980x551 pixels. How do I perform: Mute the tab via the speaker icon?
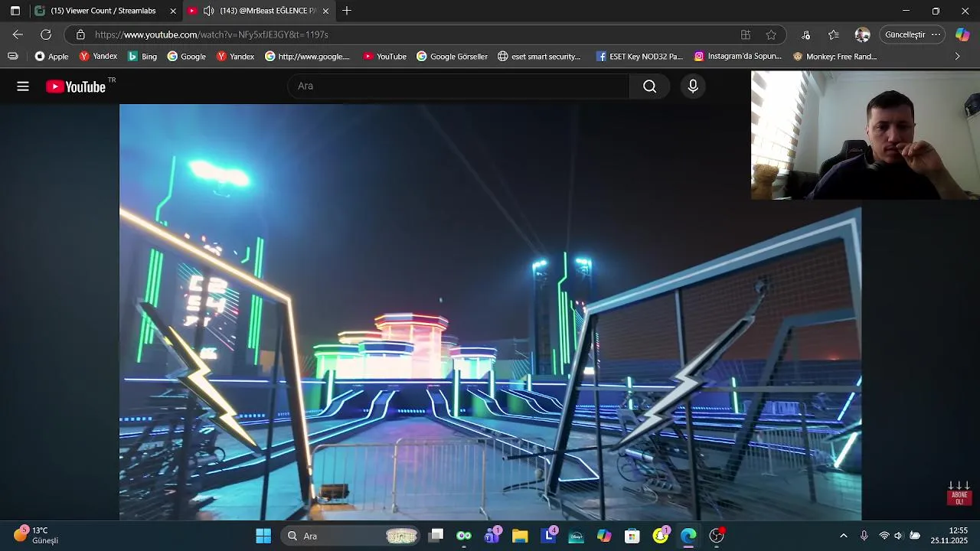(x=208, y=11)
